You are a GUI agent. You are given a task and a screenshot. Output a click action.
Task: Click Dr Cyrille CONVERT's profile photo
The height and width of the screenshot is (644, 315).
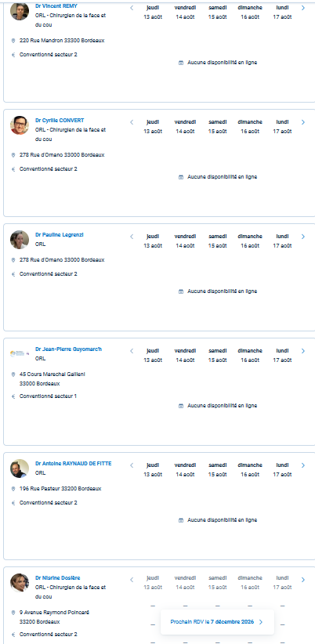(20, 125)
